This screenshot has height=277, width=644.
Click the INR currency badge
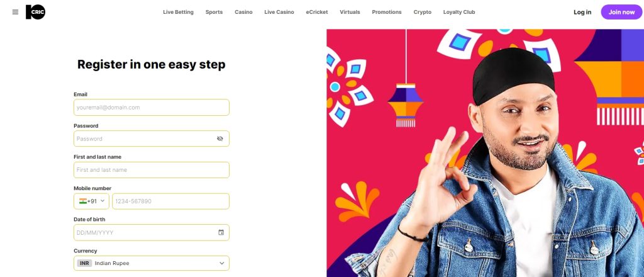click(84, 263)
